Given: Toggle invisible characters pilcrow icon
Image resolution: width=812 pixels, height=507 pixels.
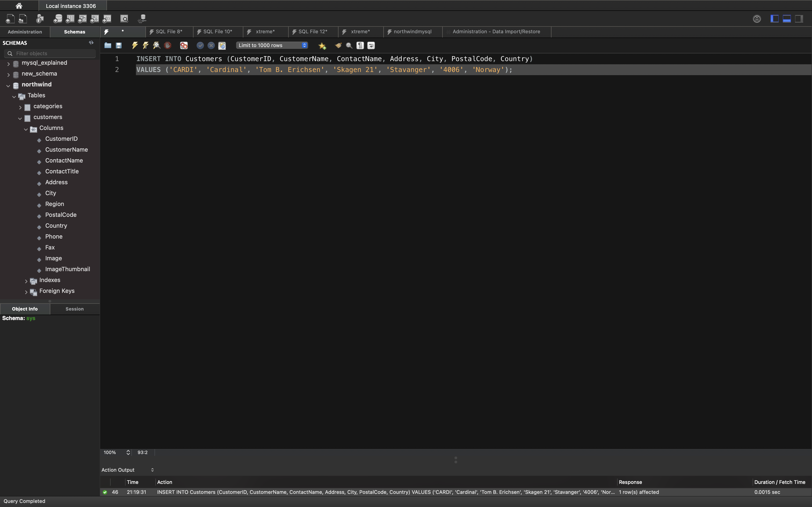Looking at the screenshot, I should pos(360,45).
